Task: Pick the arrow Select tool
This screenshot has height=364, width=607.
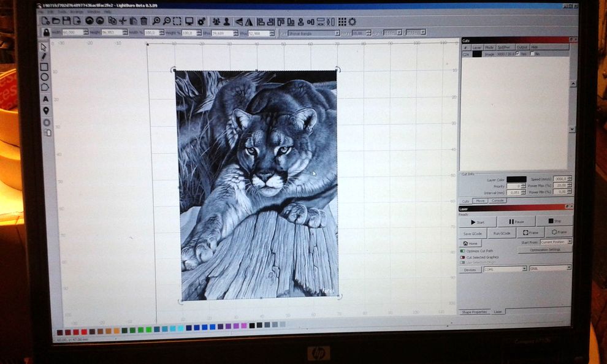Action: 44,47
